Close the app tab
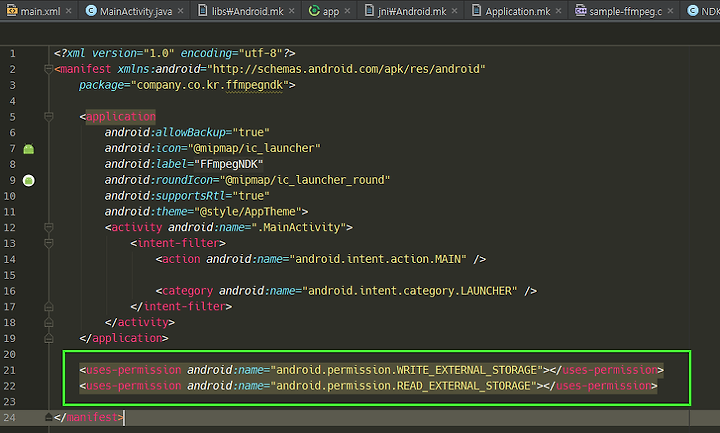 coord(347,11)
